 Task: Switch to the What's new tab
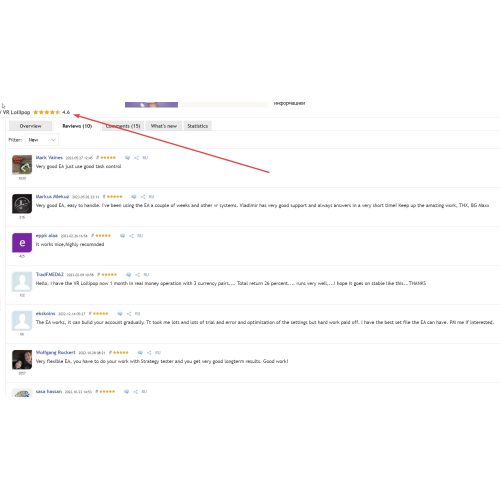(x=164, y=126)
